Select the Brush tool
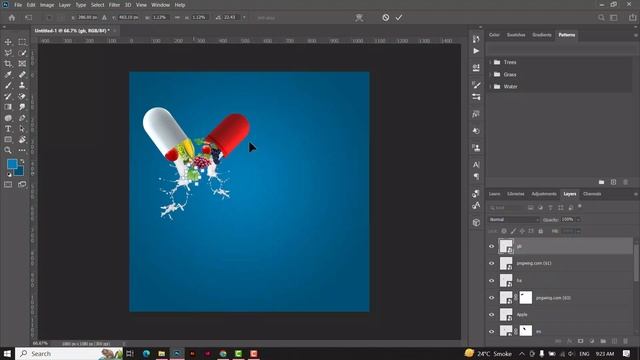Image resolution: width=640 pixels, height=360 pixels. [8, 85]
